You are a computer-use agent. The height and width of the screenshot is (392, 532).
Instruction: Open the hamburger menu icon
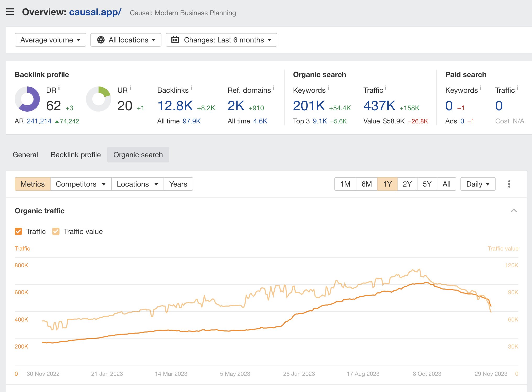10,12
